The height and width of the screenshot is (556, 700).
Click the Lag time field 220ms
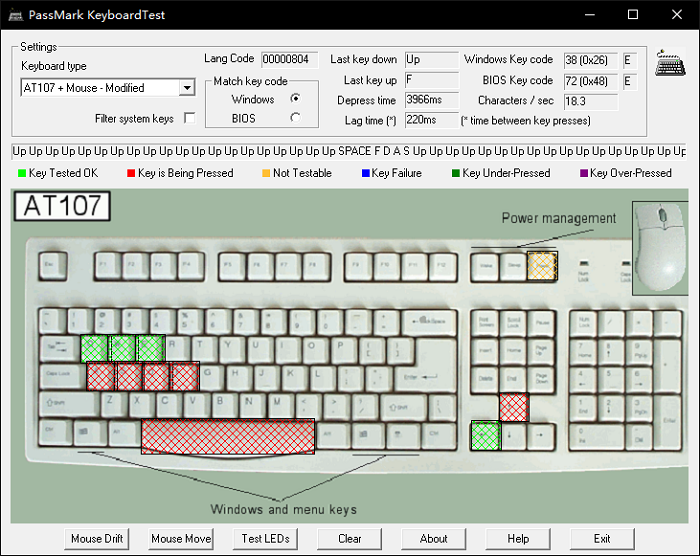[x=432, y=120]
